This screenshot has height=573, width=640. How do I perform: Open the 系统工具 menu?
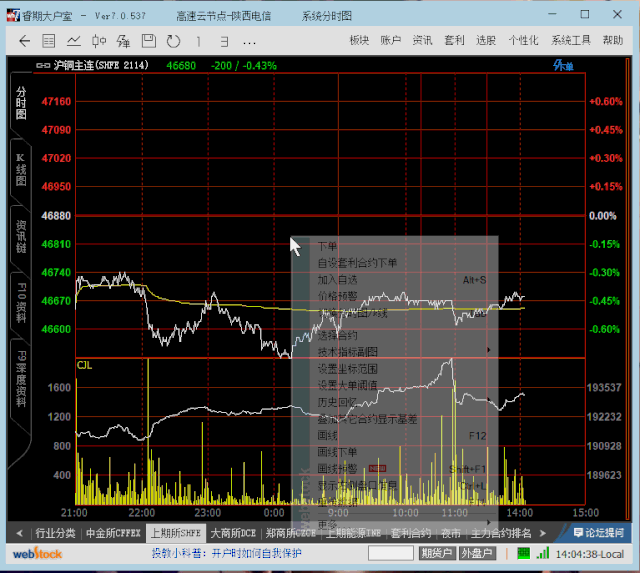[569, 41]
